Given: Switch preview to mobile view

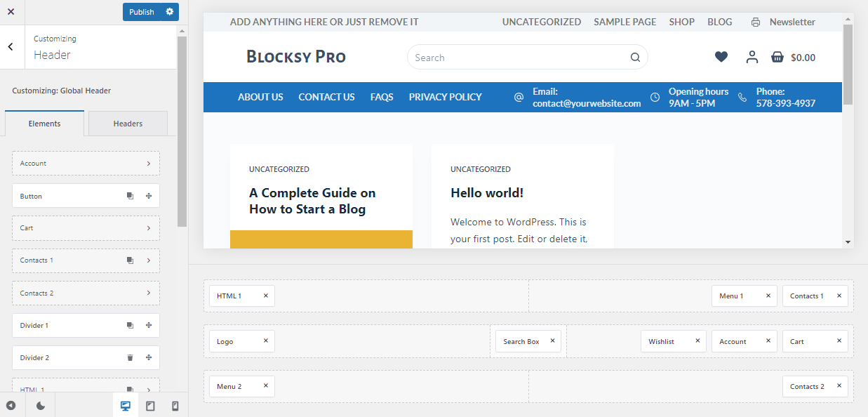Looking at the screenshot, I should pyautogui.click(x=175, y=405).
